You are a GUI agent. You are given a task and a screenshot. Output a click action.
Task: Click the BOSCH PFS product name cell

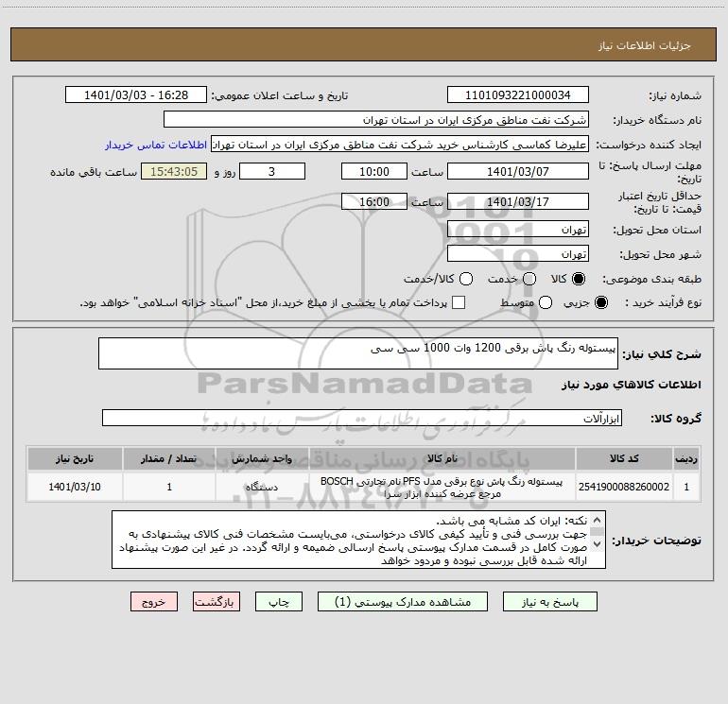pos(442,487)
